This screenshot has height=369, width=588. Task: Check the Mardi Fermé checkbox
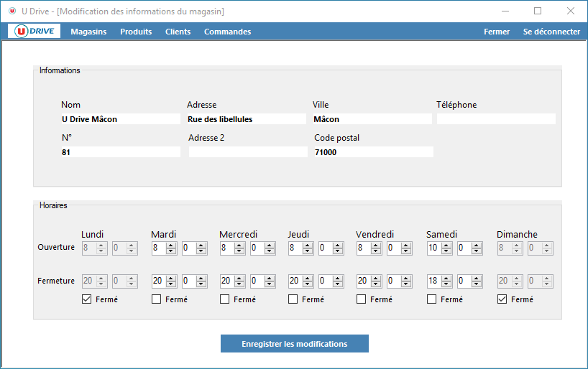tap(157, 299)
